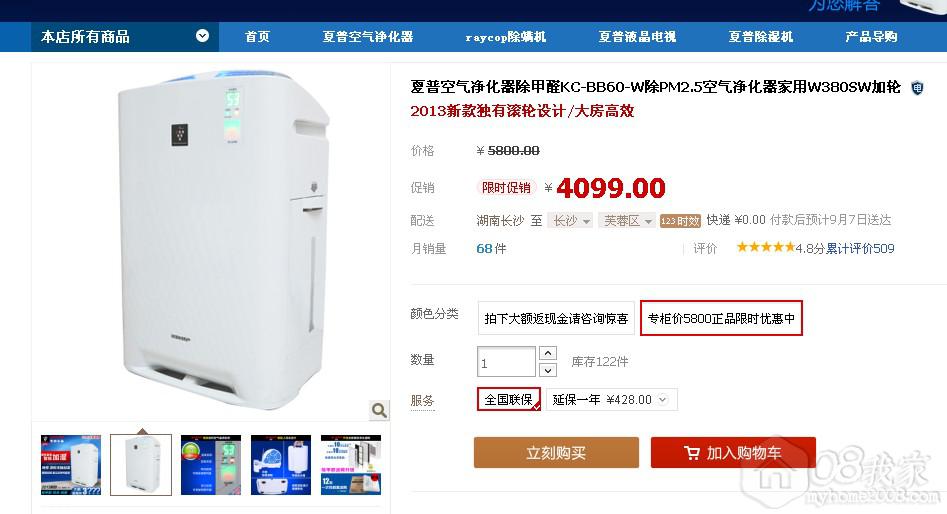
Task: Toggle the 全国联保 service option
Action: pyautogui.click(x=509, y=399)
